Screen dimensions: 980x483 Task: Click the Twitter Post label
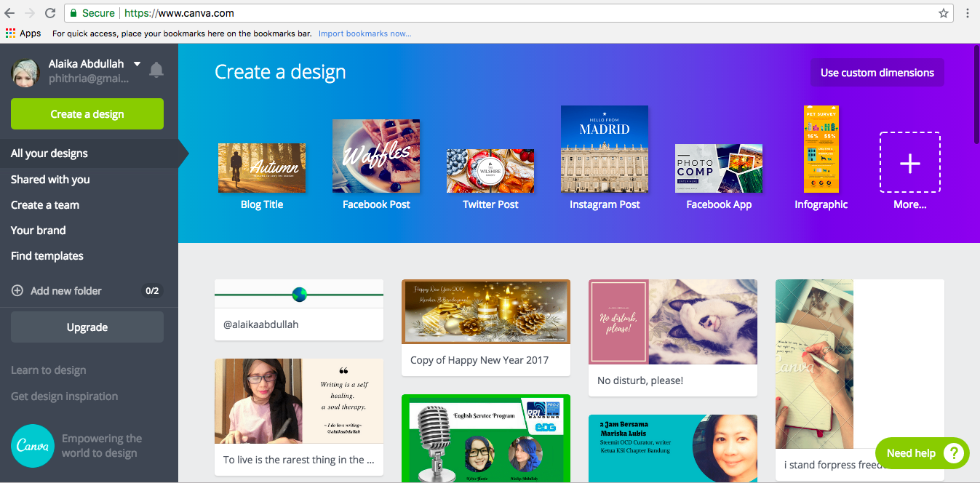coord(490,204)
